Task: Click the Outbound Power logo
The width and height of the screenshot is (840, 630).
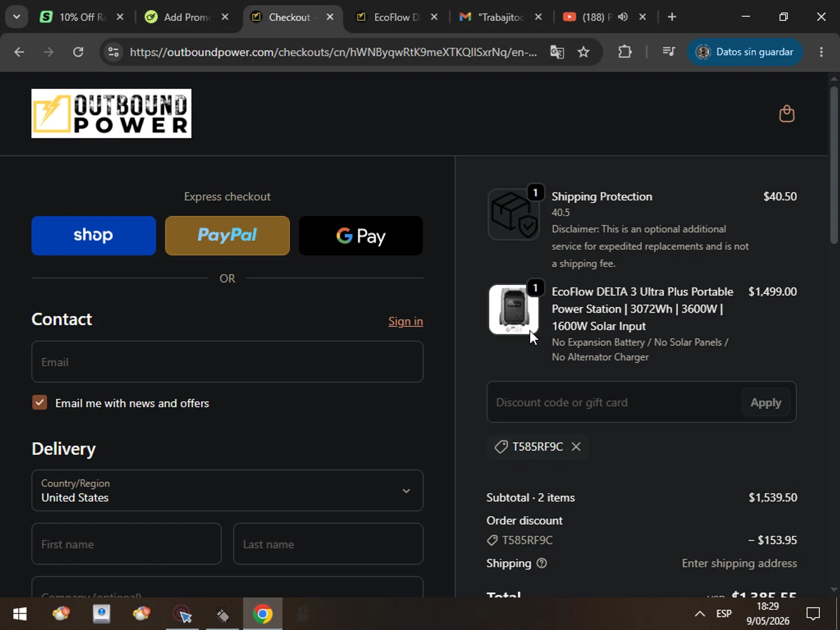Action: coord(111,114)
